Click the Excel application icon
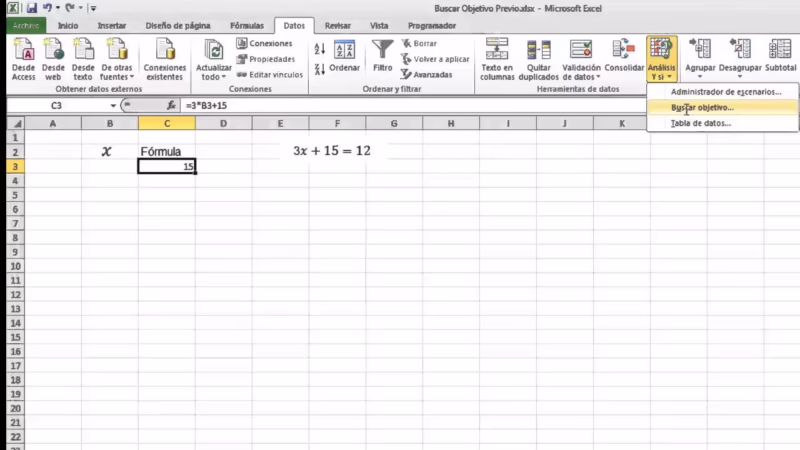Viewport: 800px width, 450px height. tap(13, 8)
